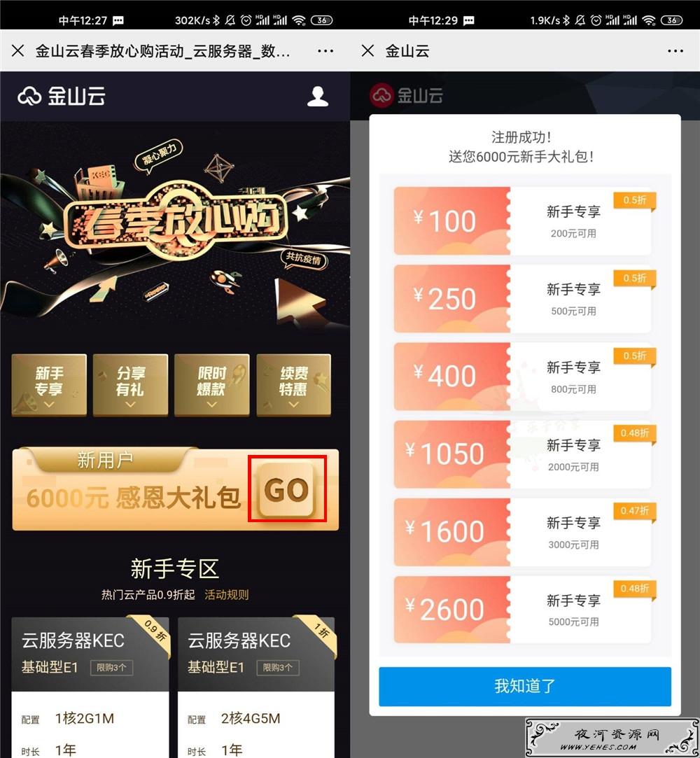Viewport: 700px width, 758px height.
Task: Jump to the 续费特惠 section tile
Action: coord(293,384)
